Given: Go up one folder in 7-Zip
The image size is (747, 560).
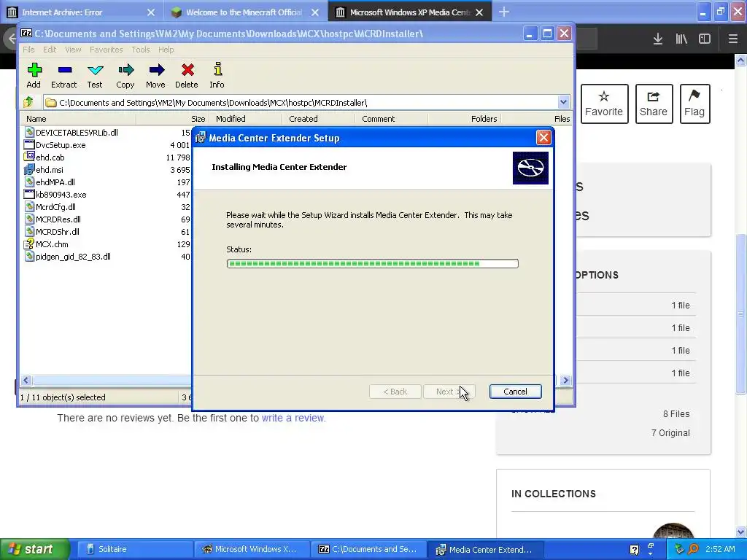Looking at the screenshot, I should click(x=28, y=102).
